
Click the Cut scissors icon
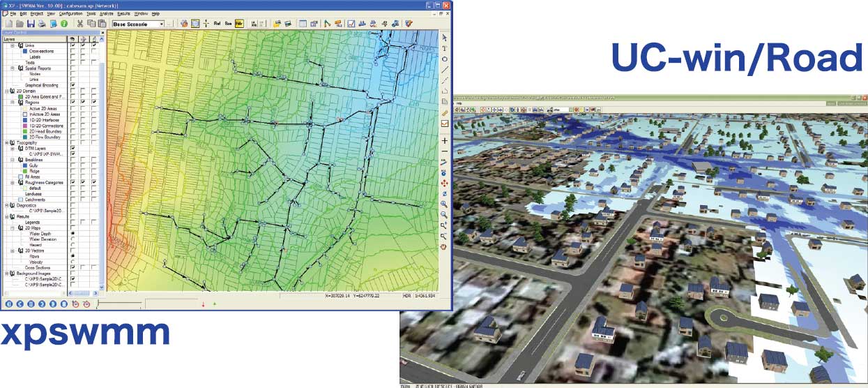(x=80, y=23)
